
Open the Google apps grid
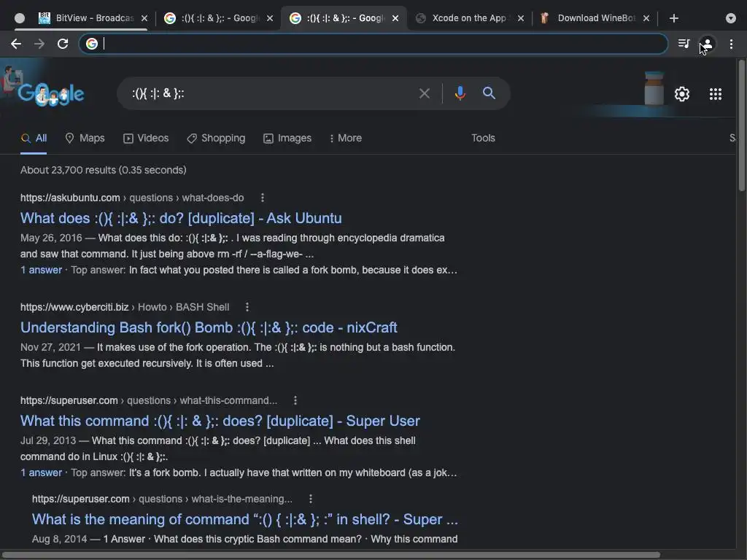(x=715, y=94)
